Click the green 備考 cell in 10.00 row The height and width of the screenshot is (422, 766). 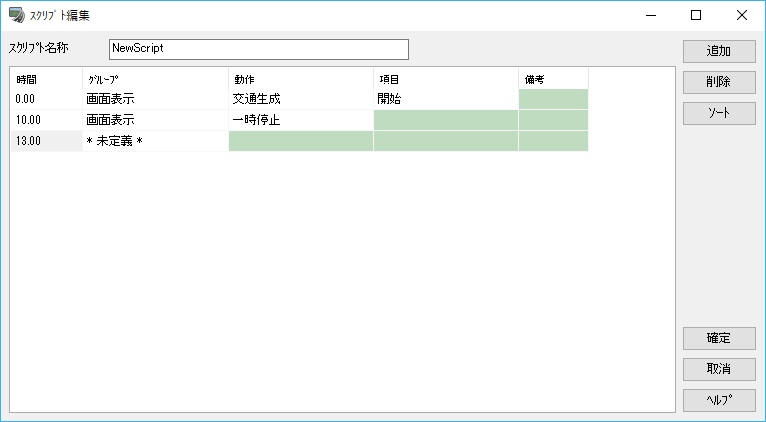(553, 120)
